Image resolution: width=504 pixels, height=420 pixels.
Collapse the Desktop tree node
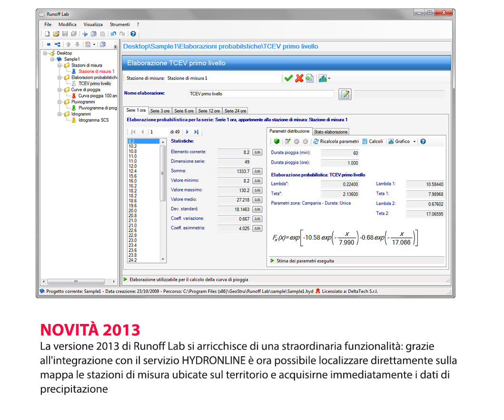45,53
